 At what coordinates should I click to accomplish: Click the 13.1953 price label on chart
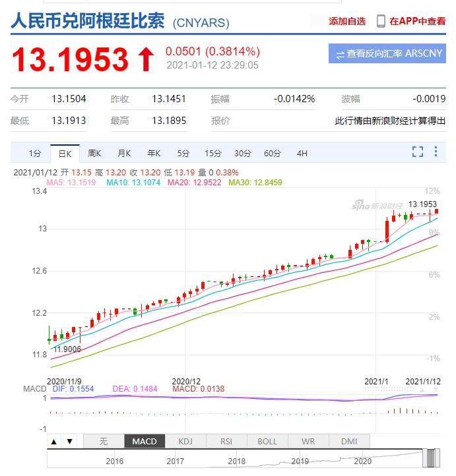pyautogui.click(x=422, y=204)
